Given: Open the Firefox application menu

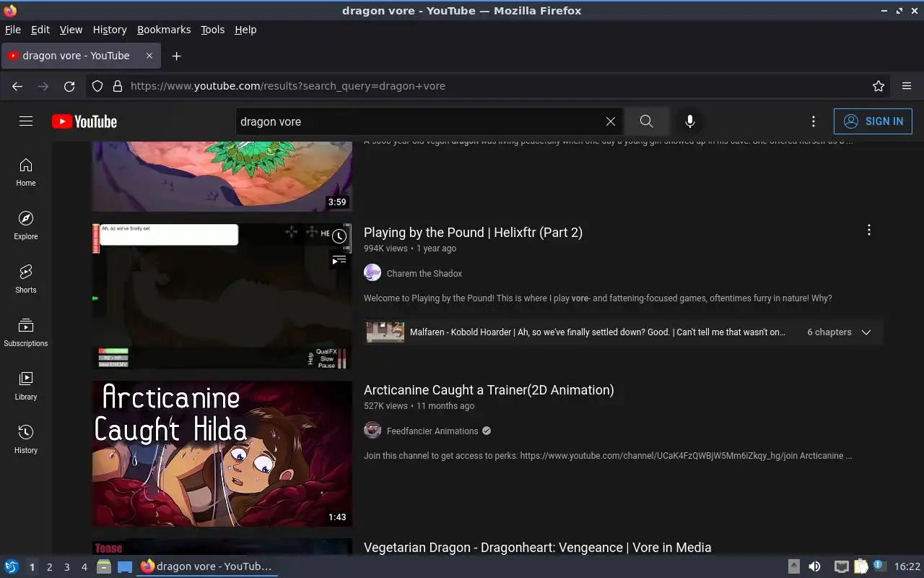Looking at the screenshot, I should click(907, 86).
